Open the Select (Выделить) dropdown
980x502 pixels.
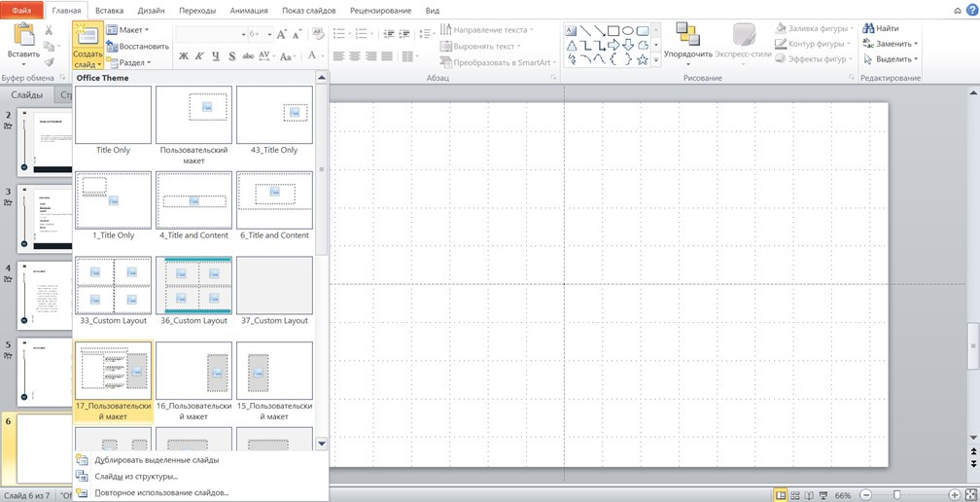click(x=894, y=59)
